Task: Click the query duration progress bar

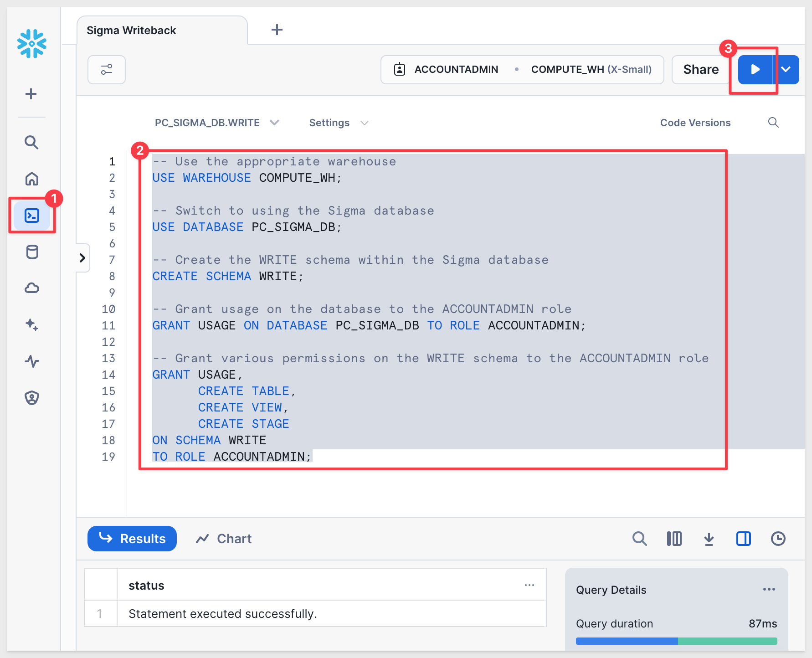Action: pos(677,641)
